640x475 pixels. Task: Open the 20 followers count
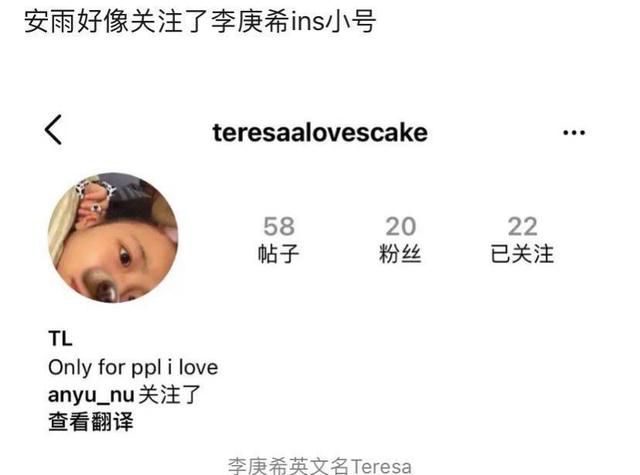pyautogui.click(x=401, y=226)
